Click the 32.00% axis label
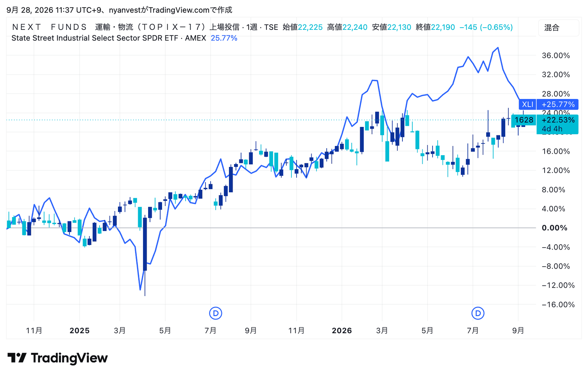Screen dimensions: 588x377 556,75
